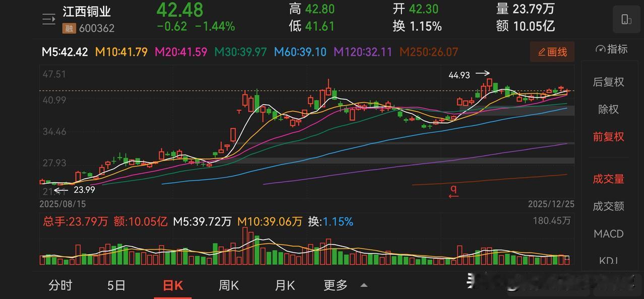Open the 画线 drawing tool
Screen dimensions: 644x299
pos(552,52)
